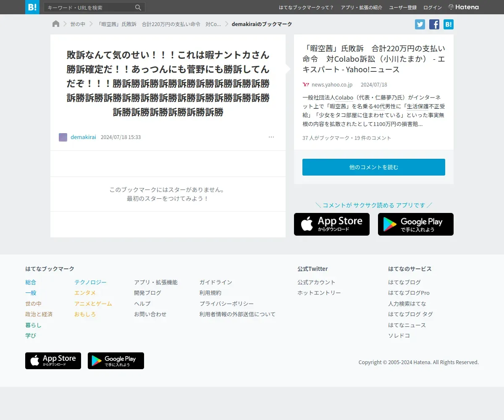Open はてなブログPro service link
This screenshot has width=504, height=420.
[409, 293]
